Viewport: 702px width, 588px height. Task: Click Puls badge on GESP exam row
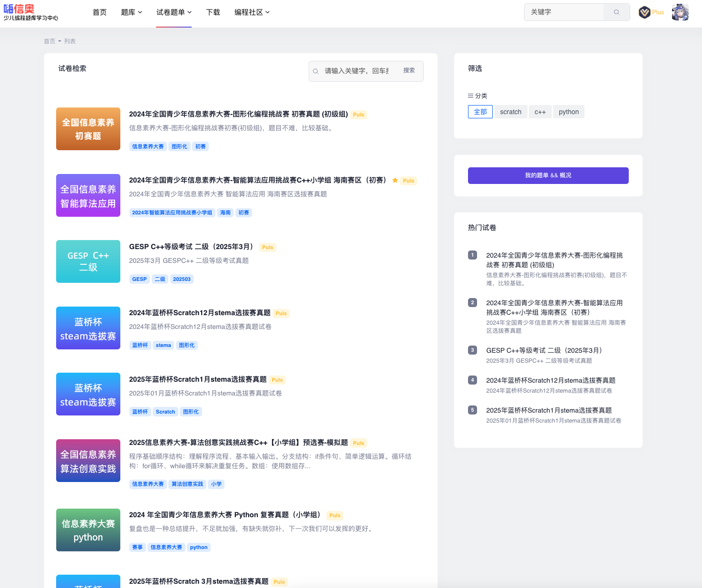point(268,247)
